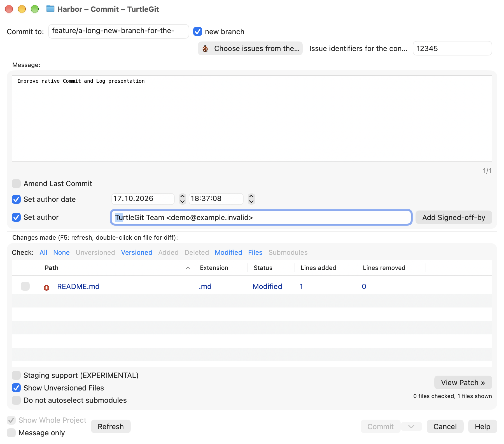
Task: Sort by Status column header
Action: coord(271,268)
